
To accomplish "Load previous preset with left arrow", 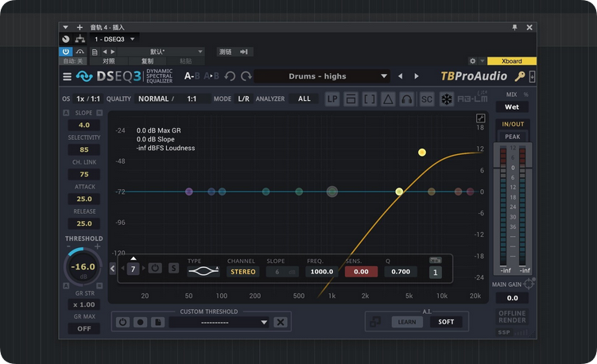I will (x=400, y=76).
